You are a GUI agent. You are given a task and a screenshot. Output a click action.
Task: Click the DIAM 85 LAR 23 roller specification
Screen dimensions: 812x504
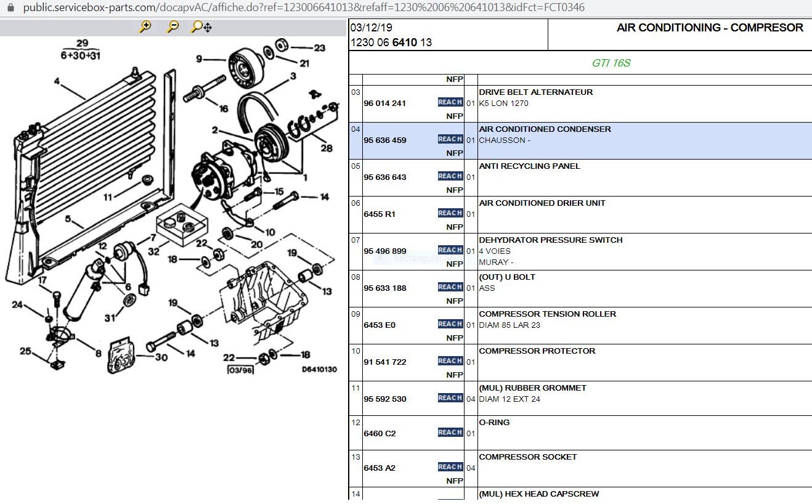510,325
